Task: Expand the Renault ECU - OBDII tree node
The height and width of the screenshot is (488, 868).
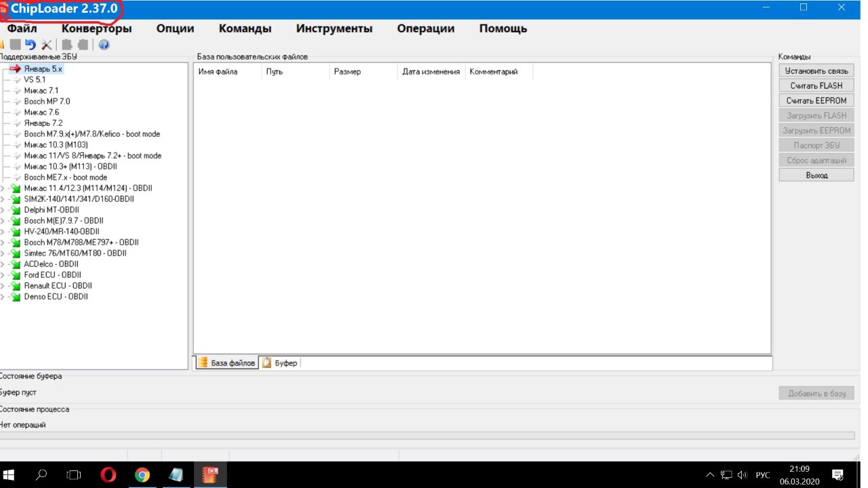Action: 3,286
